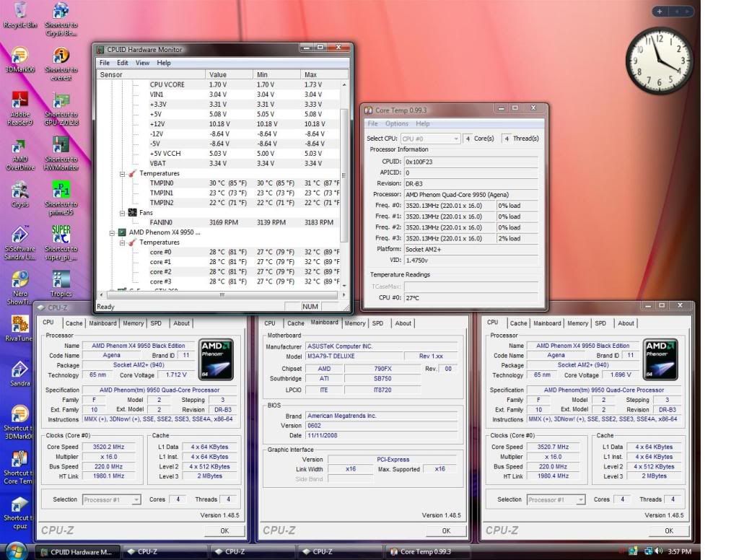Select the Shortcut to Core Temp desktop icon
Image resolution: width=739 pixels, height=560 pixels.
click(19, 468)
